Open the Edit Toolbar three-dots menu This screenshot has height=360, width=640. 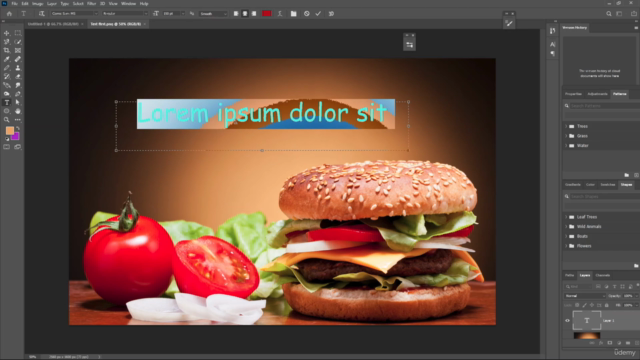[18, 120]
